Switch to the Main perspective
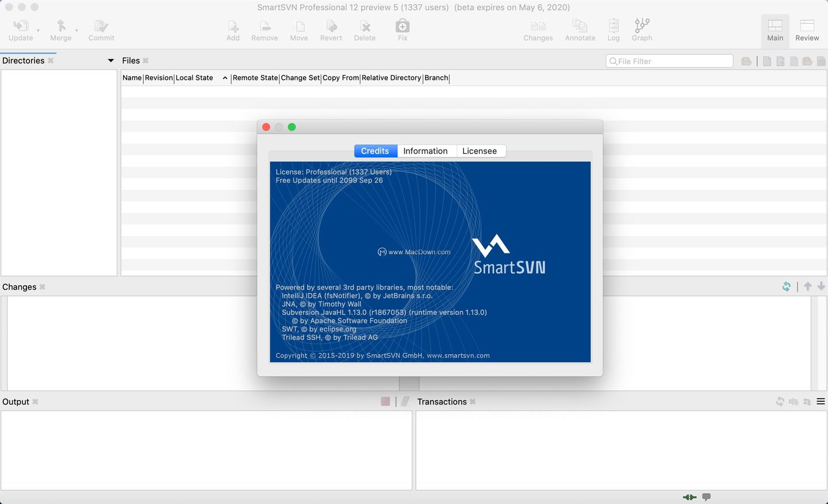 pos(775,30)
